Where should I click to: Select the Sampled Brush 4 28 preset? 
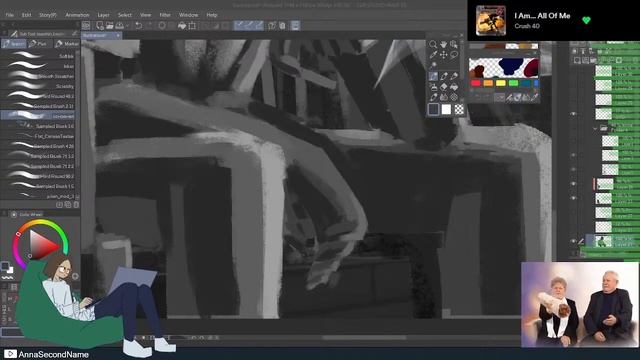point(39,146)
